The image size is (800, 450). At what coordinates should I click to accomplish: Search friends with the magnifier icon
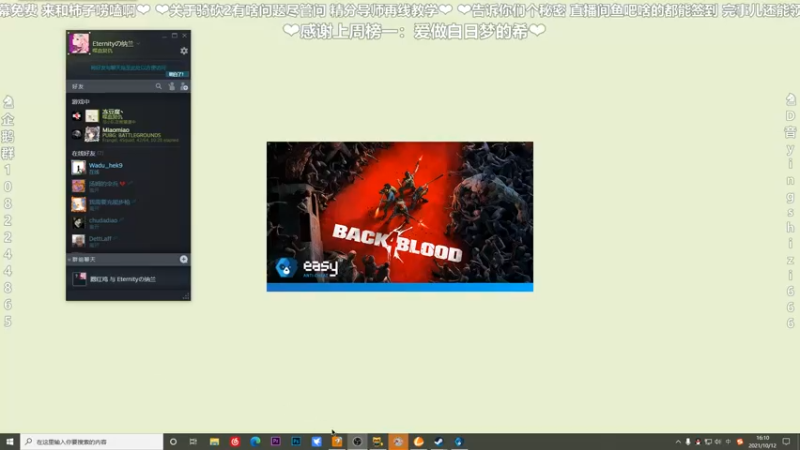pos(159,87)
